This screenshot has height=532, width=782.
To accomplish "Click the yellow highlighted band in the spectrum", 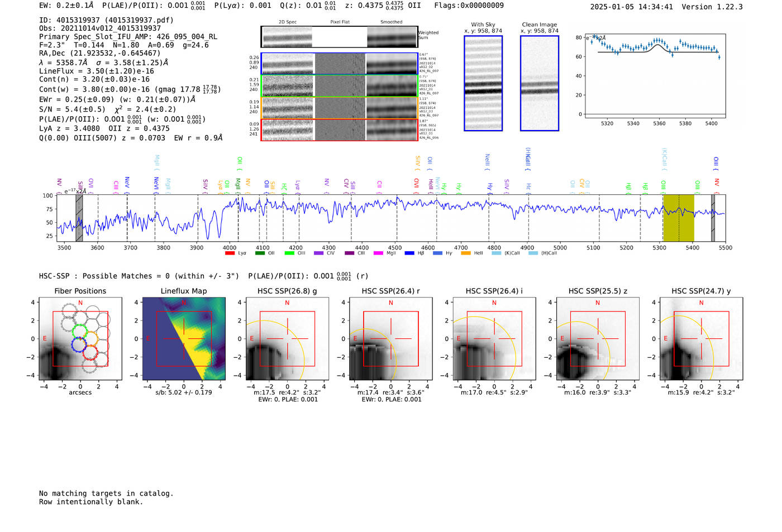I will pyautogui.click(x=679, y=218).
